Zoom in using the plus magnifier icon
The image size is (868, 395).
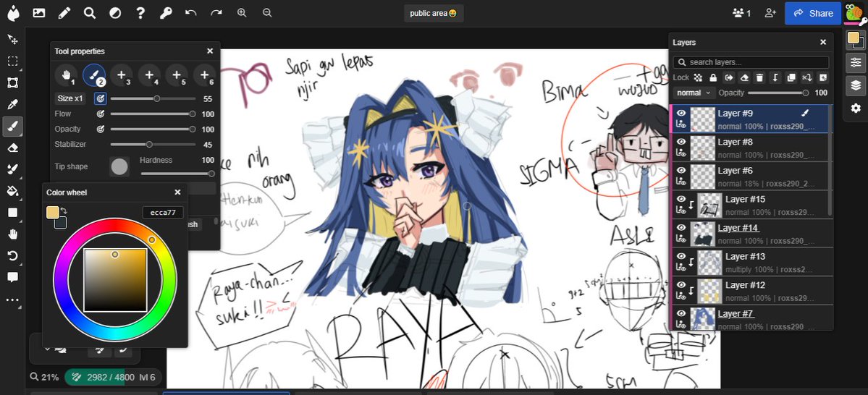242,13
